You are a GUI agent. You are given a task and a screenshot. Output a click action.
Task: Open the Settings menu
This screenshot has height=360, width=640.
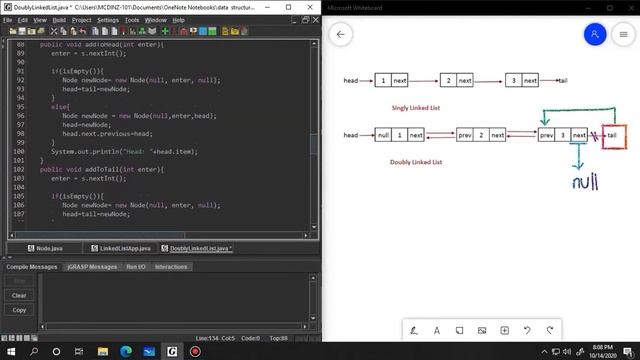point(108,20)
